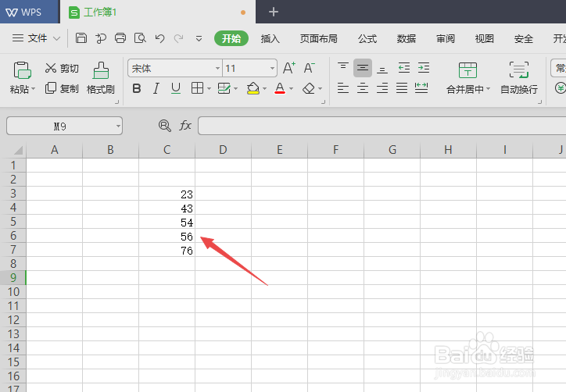
Task: Toggle Italic formatting
Action: pyautogui.click(x=156, y=88)
